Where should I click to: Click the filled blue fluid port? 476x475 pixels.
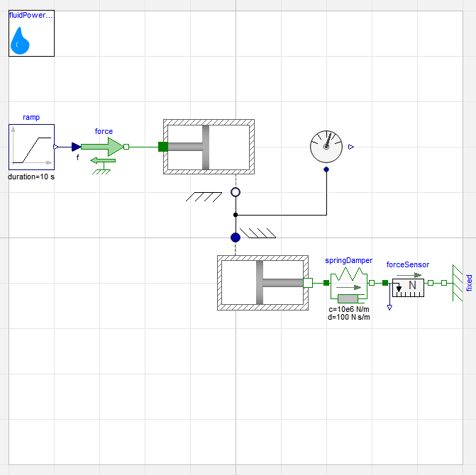point(236,238)
